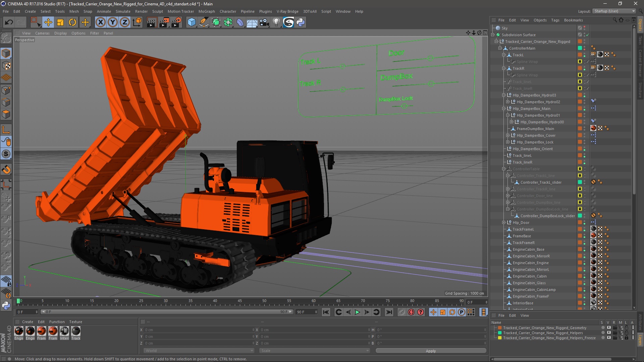644x362 pixels.
Task: Click the Undo arrow icon
Action: [x=9, y=22]
